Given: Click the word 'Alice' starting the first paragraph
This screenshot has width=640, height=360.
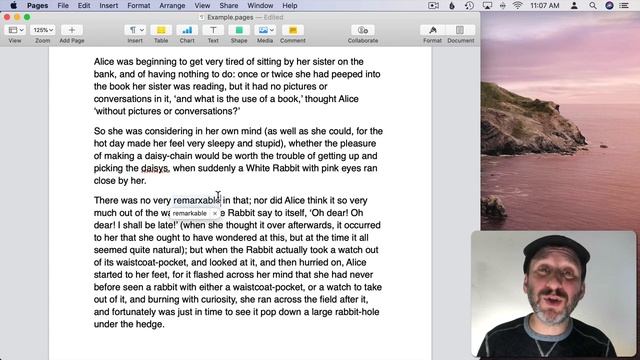Looking at the screenshot, I should [x=104, y=62].
